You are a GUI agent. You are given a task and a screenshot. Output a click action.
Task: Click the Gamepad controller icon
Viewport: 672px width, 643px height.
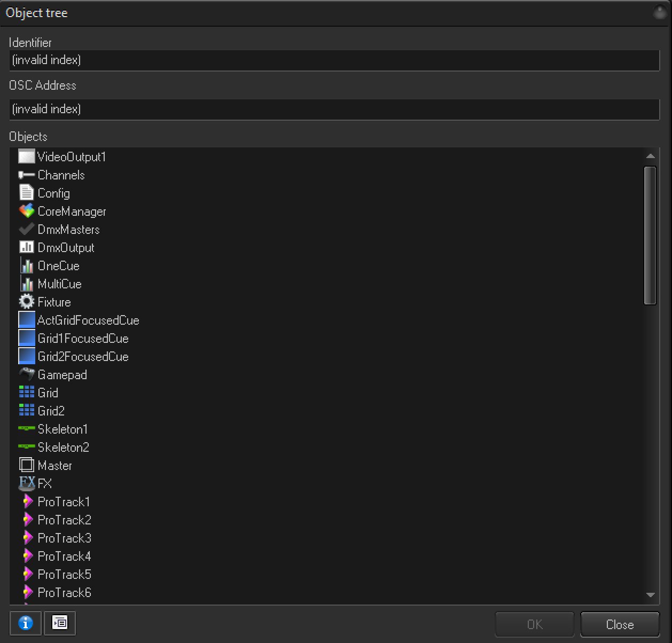point(26,374)
